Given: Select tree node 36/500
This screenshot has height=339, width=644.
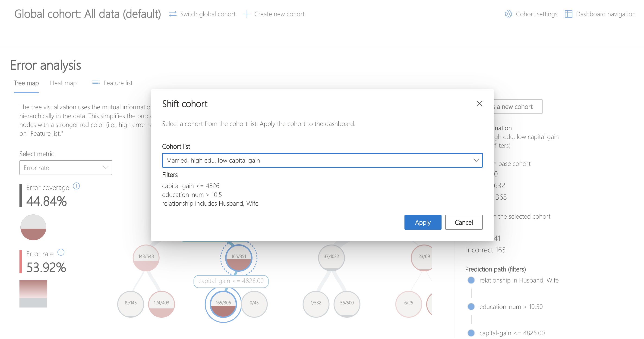Looking at the screenshot, I should (x=347, y=304).
